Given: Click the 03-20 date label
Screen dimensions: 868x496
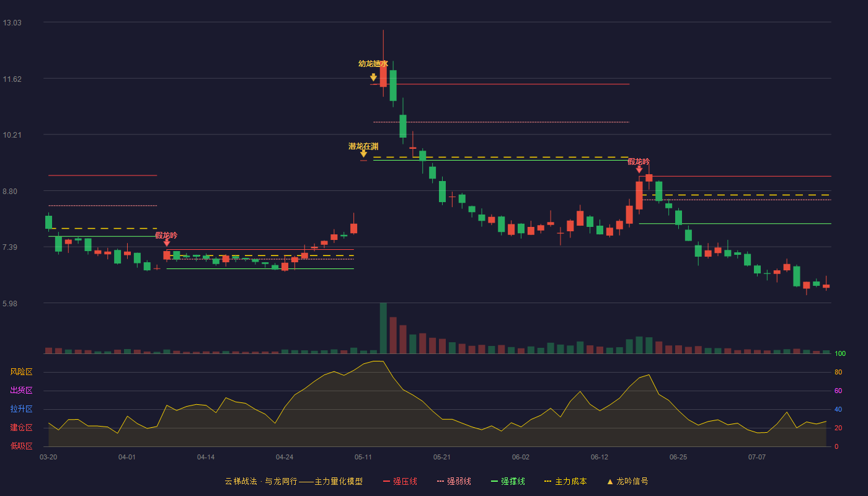Looking at the screenshot, I should click(x=48, y=457).
